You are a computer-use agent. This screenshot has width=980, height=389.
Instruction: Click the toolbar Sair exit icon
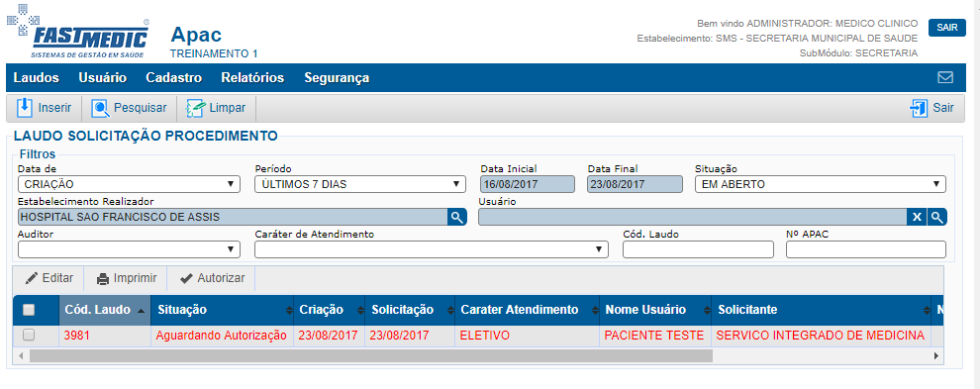click(x=919, y=108)
